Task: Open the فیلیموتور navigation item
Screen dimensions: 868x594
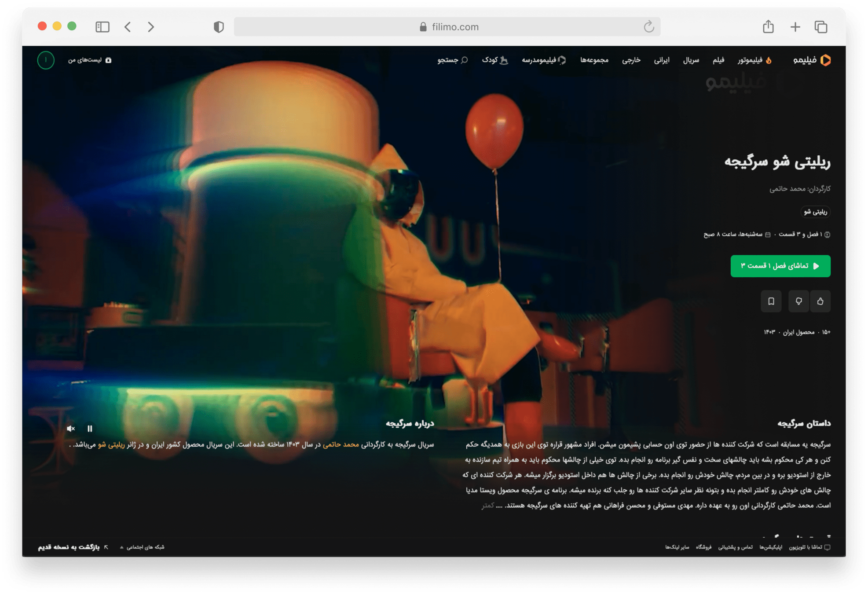Action: pos(754,60)
